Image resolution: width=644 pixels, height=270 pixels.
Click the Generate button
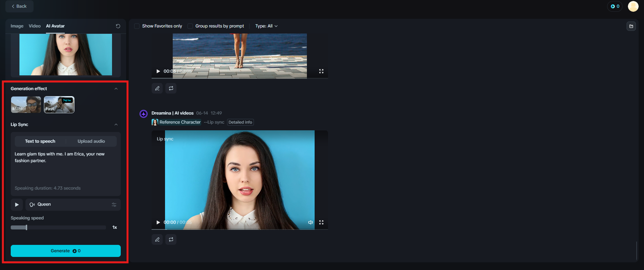pos(66,251)
